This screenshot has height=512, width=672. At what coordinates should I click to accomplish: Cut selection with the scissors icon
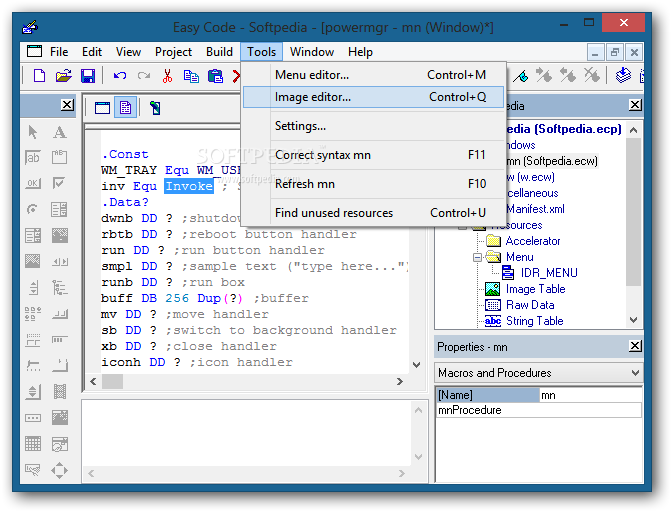167,76
